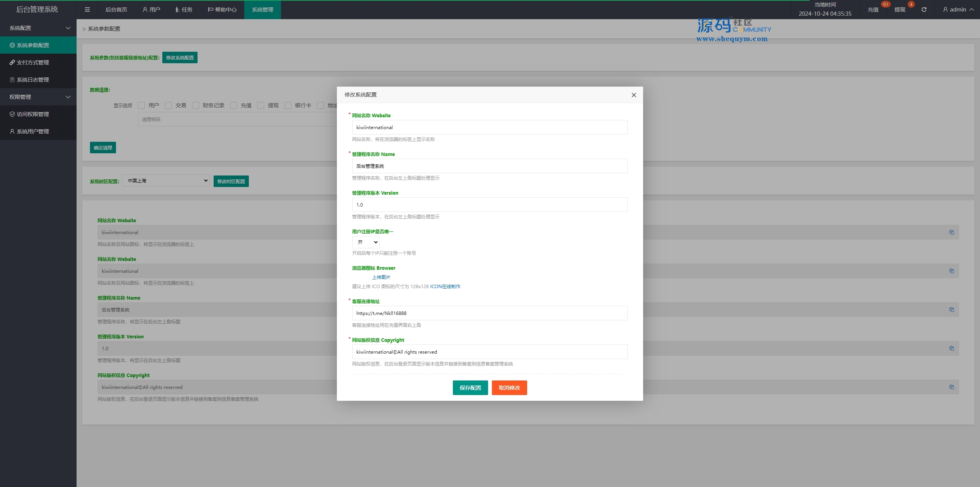Image resolution: width=980 pixels, height=487 pixels.
Task: Close the 修改系统配置 dialog with X
Action: (x=634, y=95)
